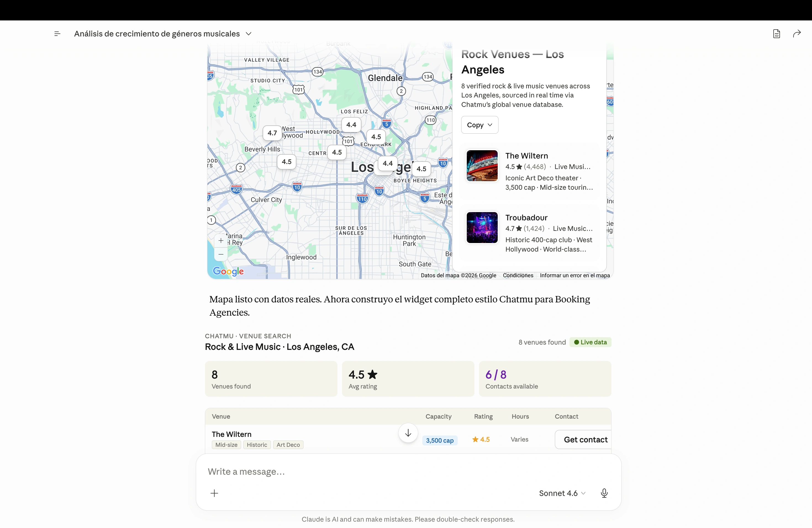Click the Rating column header
This screenshot has width=812, height=528.
pos(483,416)
